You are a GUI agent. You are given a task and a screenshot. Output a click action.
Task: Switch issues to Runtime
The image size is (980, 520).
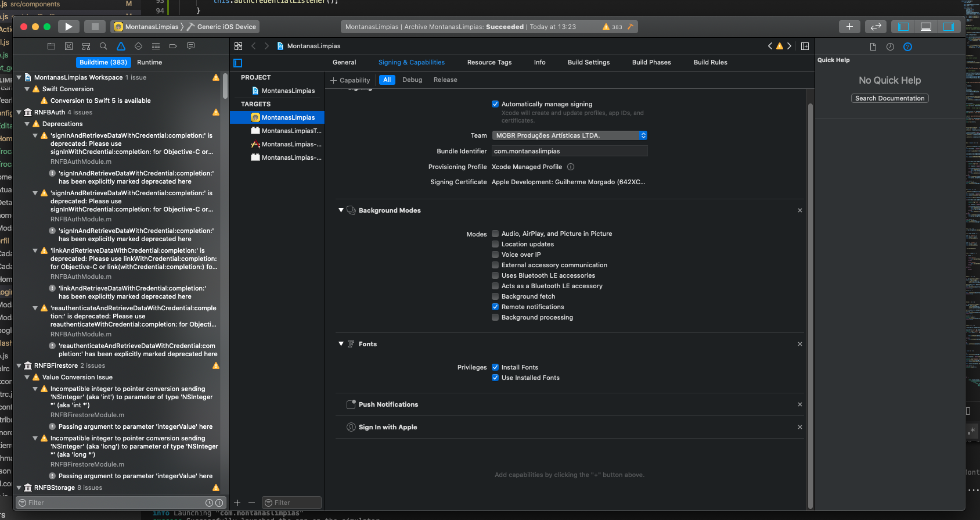click(149, 62)
